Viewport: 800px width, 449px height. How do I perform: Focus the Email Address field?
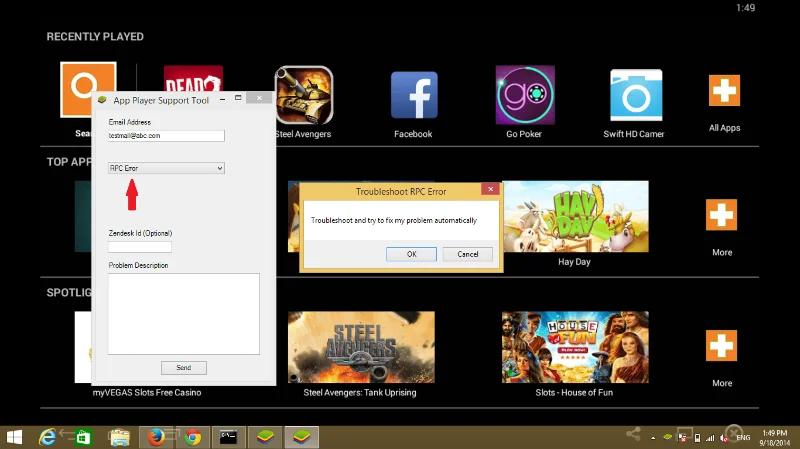(x=166, y=136)
